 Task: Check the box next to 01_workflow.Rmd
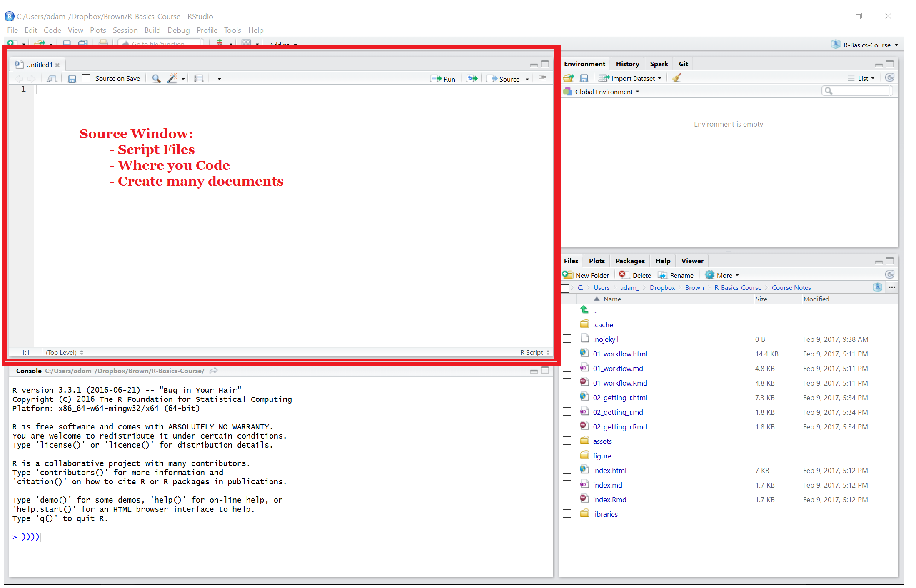pos(567,383)
